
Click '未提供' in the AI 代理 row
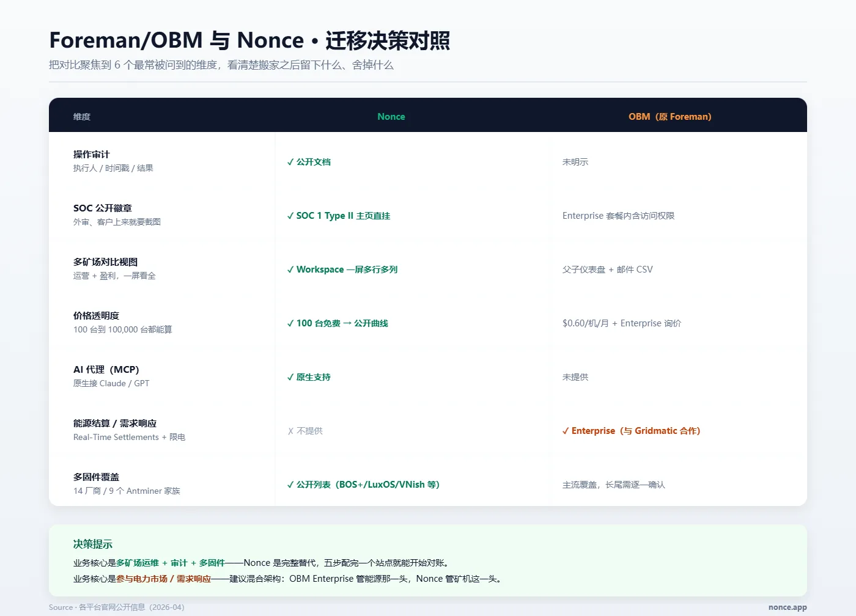coord(575,377)
